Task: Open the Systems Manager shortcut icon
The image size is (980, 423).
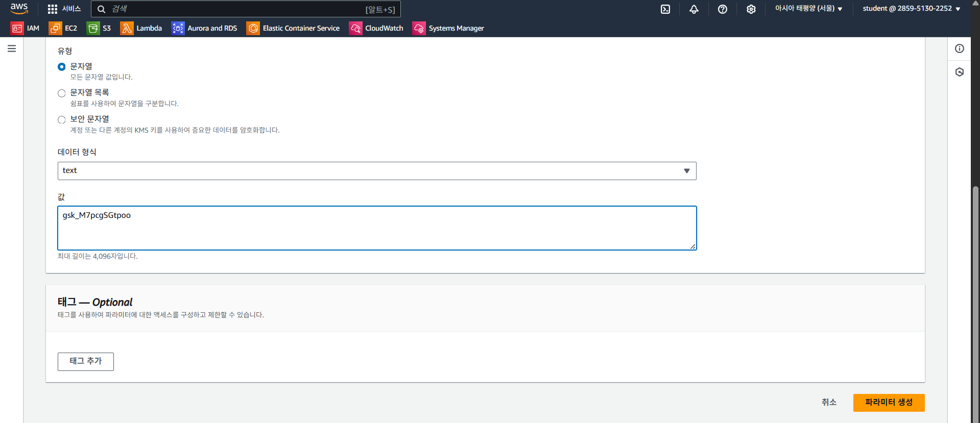Action: click(419, 28)
